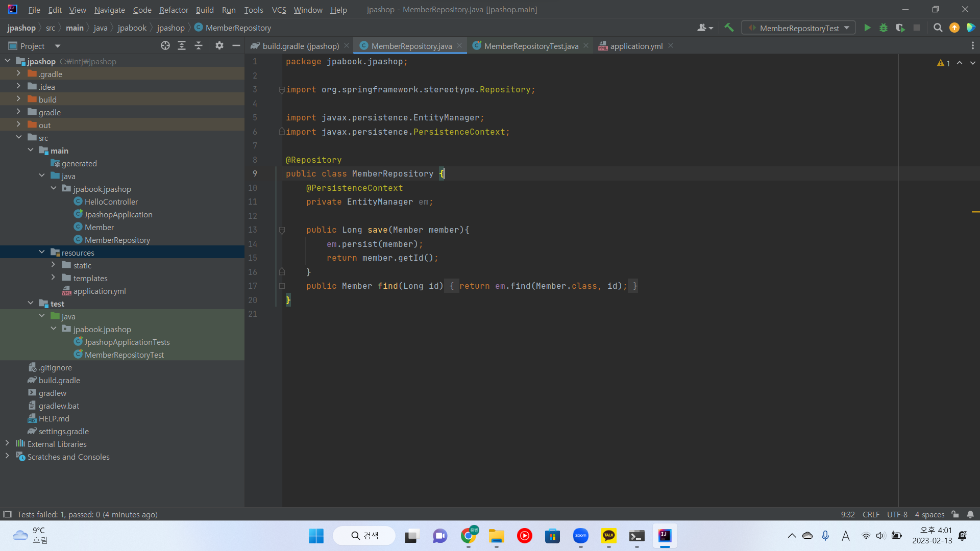Image resolution: width=980 pixels, height=551 pixels.
Task: Click the Build project hammer icon
Action: pos(729,28)
